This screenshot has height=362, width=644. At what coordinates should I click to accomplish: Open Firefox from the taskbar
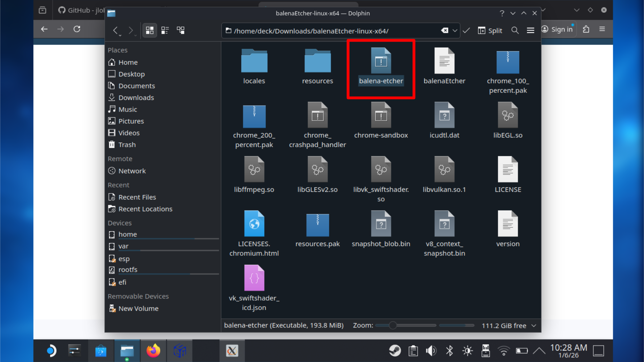(x=153, y=351)
